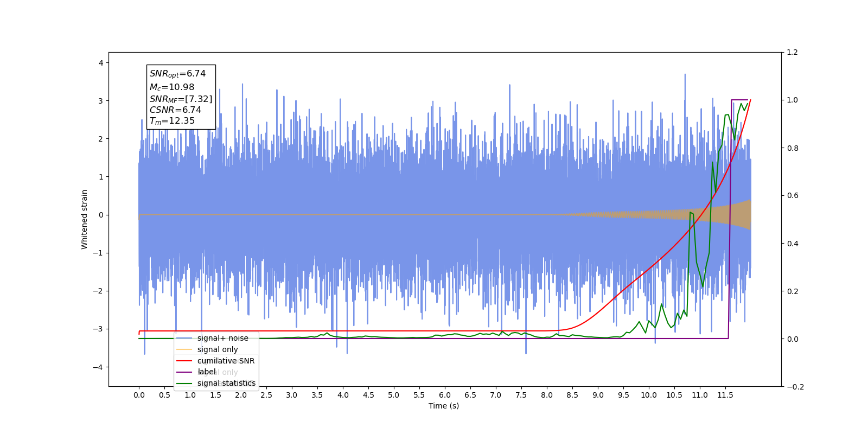
Task: Click the blue 'signal+ noise' legend line
Action: click(184, 338)
